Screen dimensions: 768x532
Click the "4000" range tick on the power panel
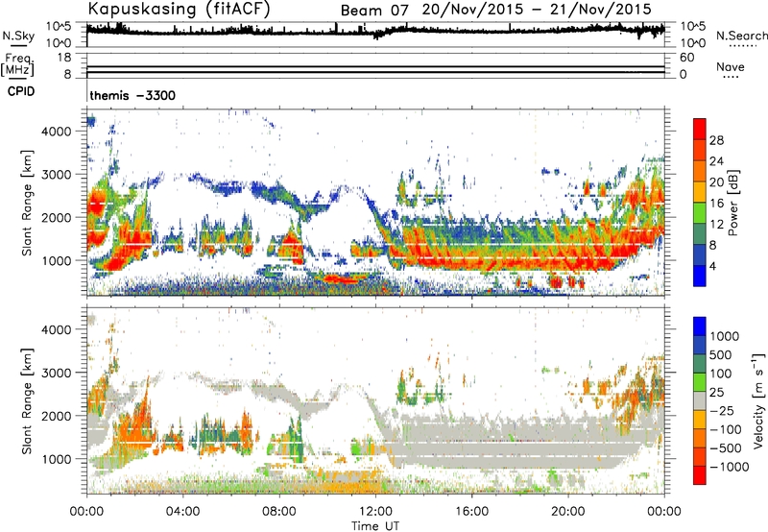tap(56, 132)
